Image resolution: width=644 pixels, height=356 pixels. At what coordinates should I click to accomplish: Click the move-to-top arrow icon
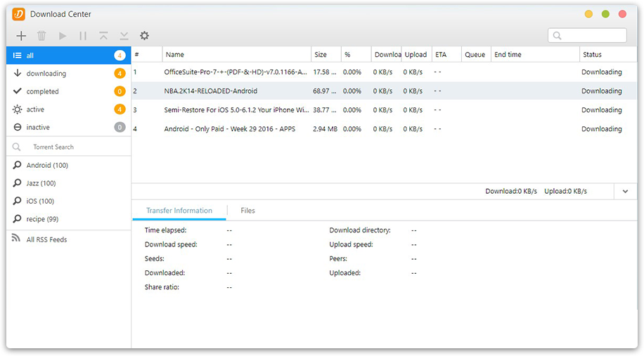[103, 36]
